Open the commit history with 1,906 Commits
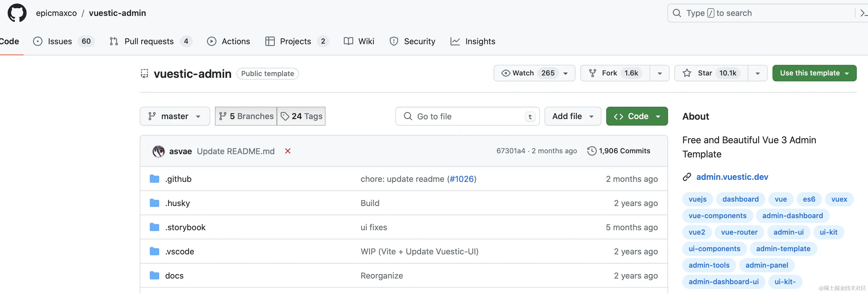This screenshot has height=293, width=868. click(619, 151)
